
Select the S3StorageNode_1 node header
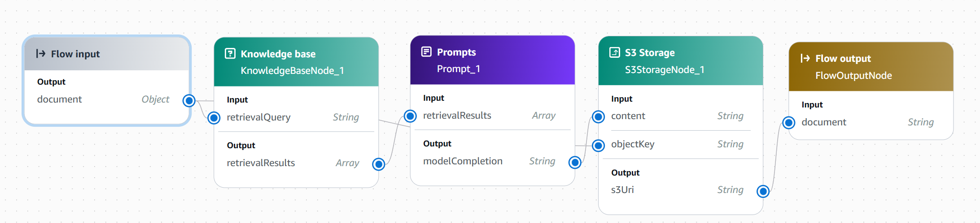click(664, 70)
